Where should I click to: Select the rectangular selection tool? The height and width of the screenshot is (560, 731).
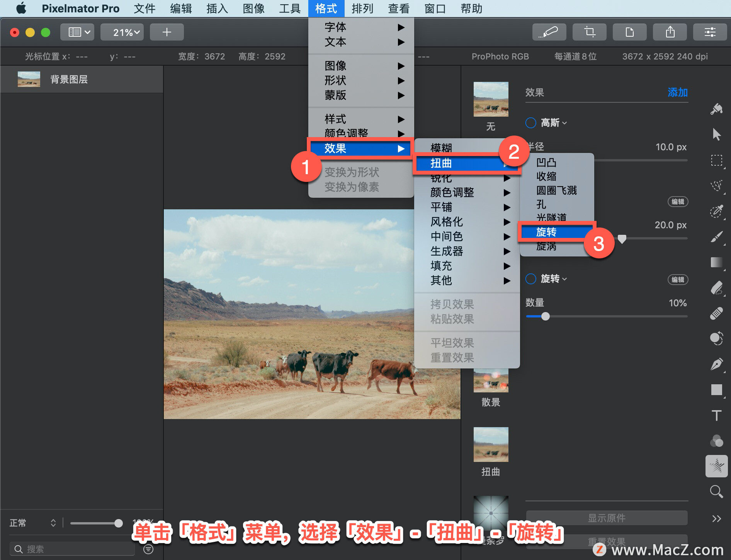click(x=717, y=160)
